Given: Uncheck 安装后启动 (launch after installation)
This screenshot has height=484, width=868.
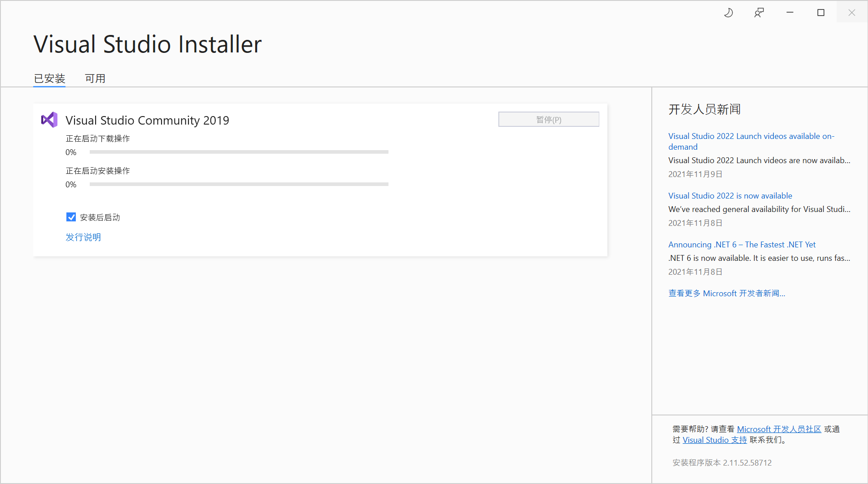Looking at the screenshot, I should pyautogui.click(x=71, y=217).
